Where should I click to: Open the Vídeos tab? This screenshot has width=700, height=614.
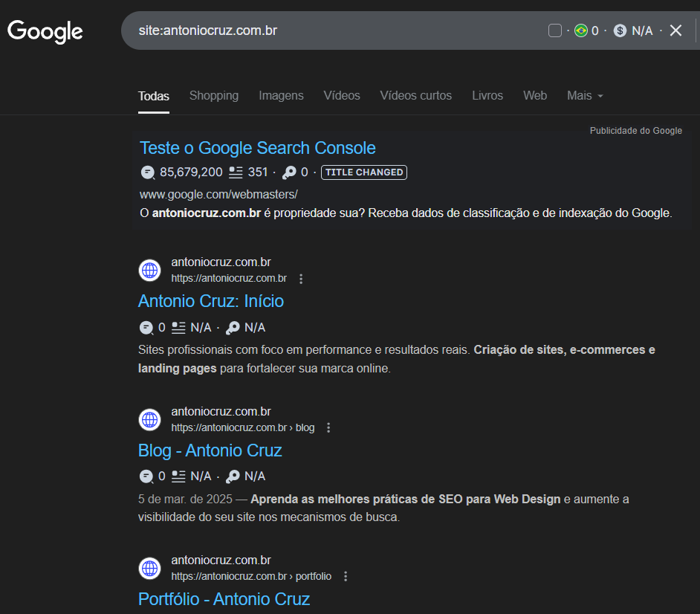click(x=342, y=96)
